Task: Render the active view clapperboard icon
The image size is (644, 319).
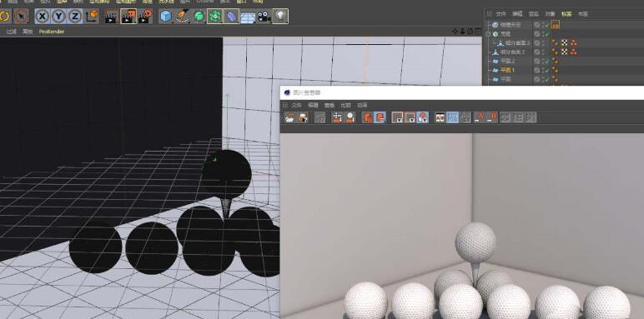Action: [111, 17]
